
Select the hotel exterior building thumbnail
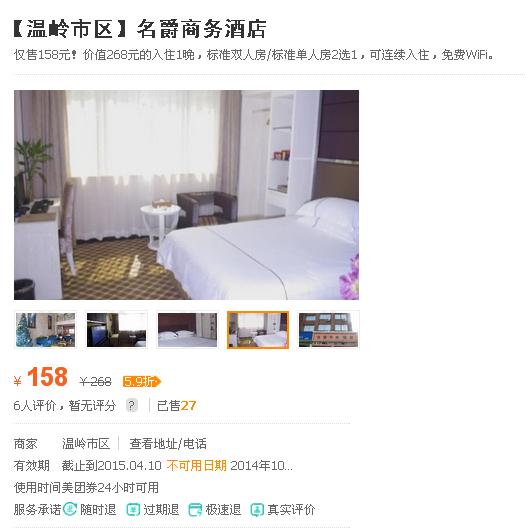328,330
